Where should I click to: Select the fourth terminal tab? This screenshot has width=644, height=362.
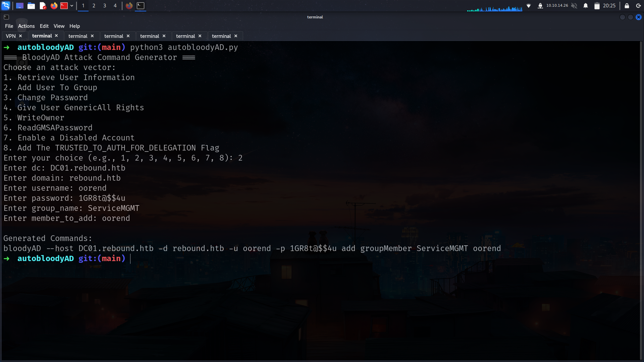pyautogui.click(x=114, y=36)
